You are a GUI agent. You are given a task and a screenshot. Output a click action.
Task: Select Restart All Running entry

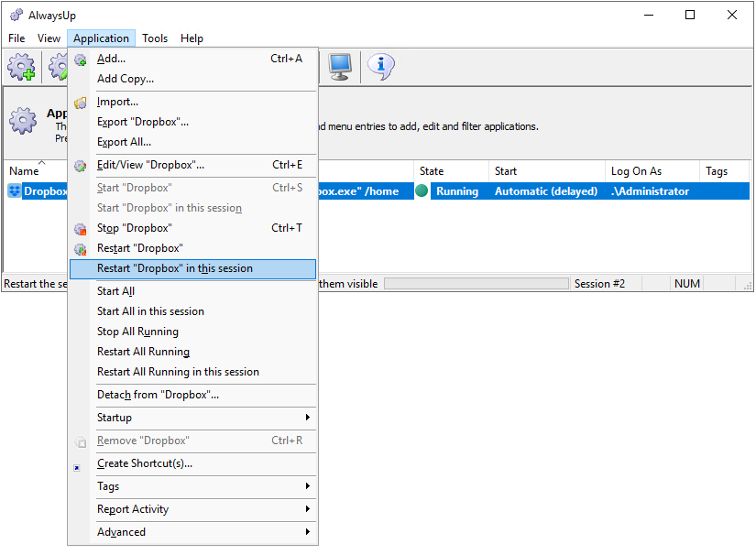tap(192, 353)
